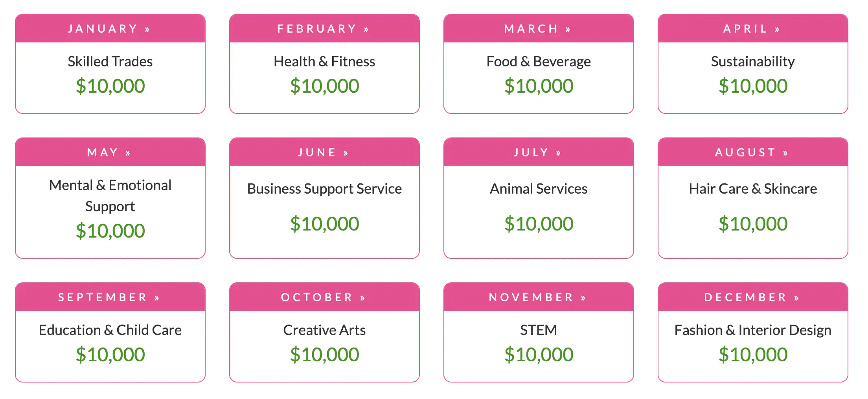The width and height of the screenshot is (868, 399).
Task: Select the AUGUST grant header
Action: click(752, 152)
